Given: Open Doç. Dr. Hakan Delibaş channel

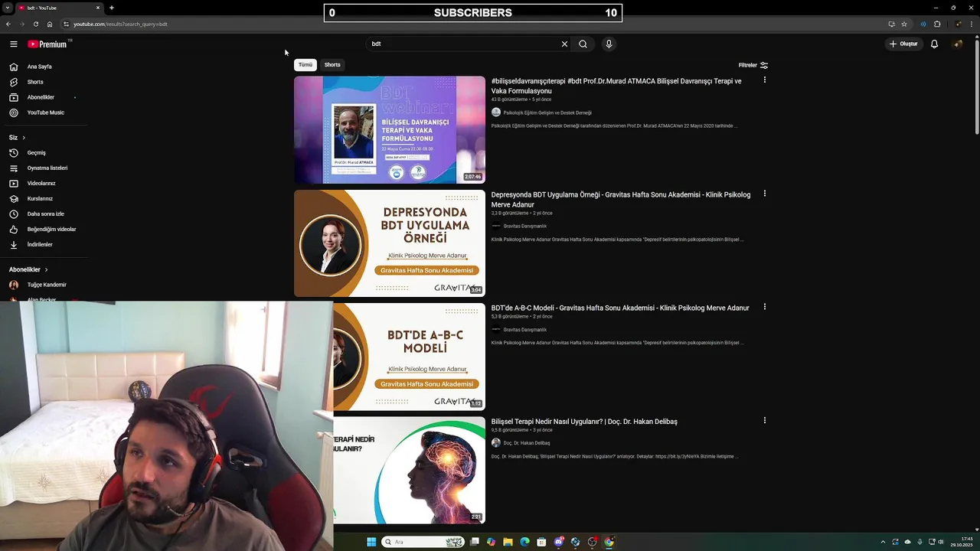Looking at the screenshot, I should click(526, 443).
